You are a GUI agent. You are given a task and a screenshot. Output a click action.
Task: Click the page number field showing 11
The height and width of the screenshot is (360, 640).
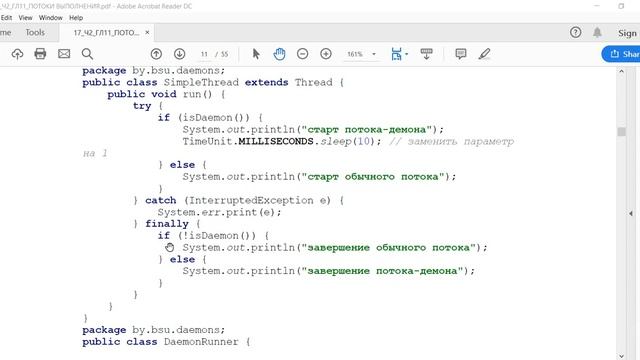(204, 54)
